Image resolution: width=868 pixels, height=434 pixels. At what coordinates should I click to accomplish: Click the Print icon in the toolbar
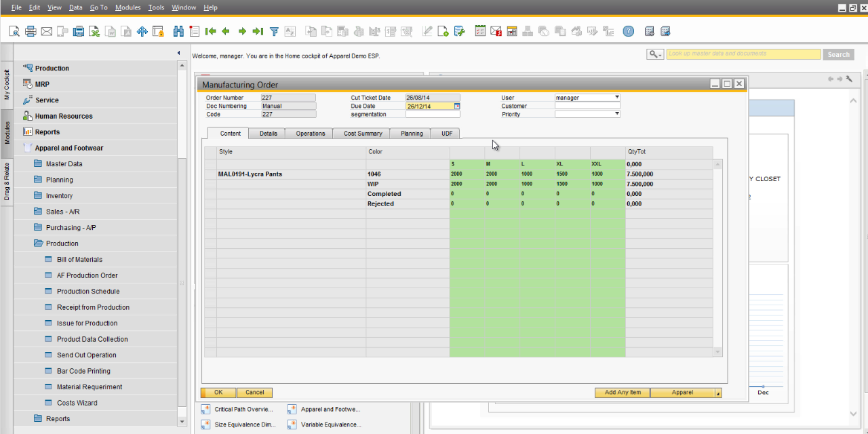[31, 31]
